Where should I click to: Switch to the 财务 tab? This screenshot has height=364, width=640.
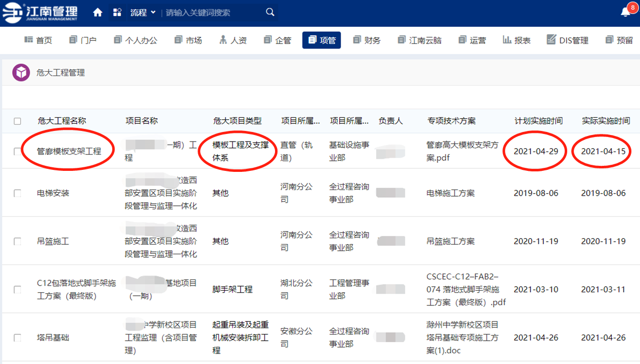point(367,40)
